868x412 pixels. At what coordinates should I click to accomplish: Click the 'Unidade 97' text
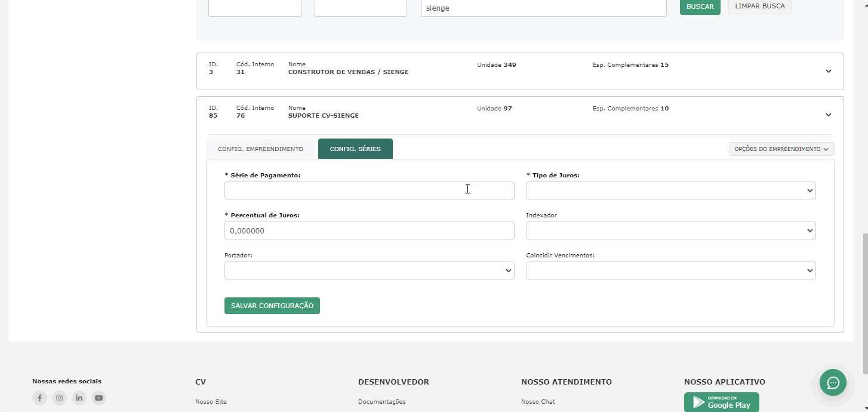tap(494, 109)
